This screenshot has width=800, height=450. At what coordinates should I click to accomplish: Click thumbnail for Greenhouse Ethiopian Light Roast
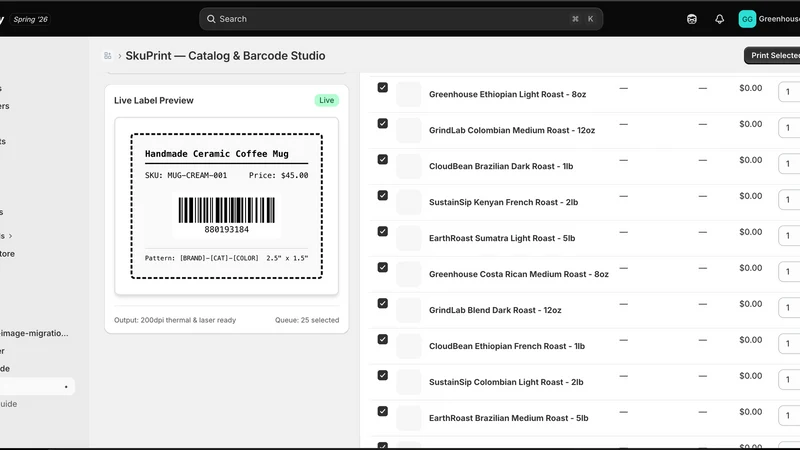[409, 94]
